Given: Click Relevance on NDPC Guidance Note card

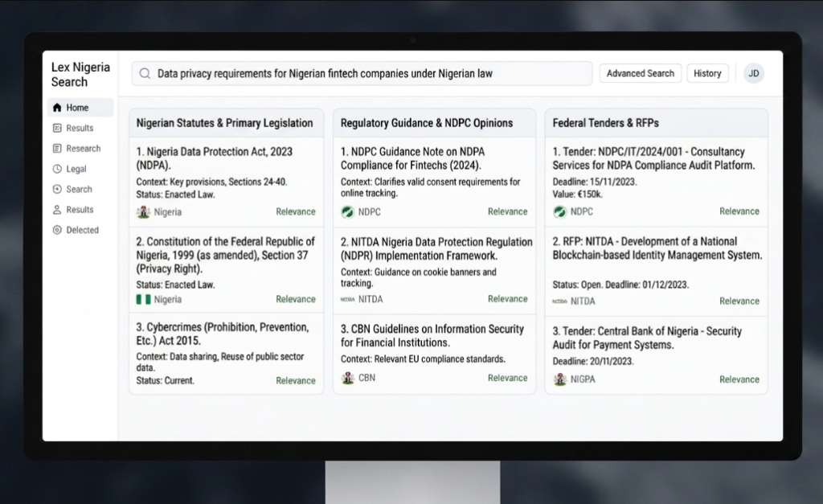Looking at the screenshot, I should coord(508,211).
